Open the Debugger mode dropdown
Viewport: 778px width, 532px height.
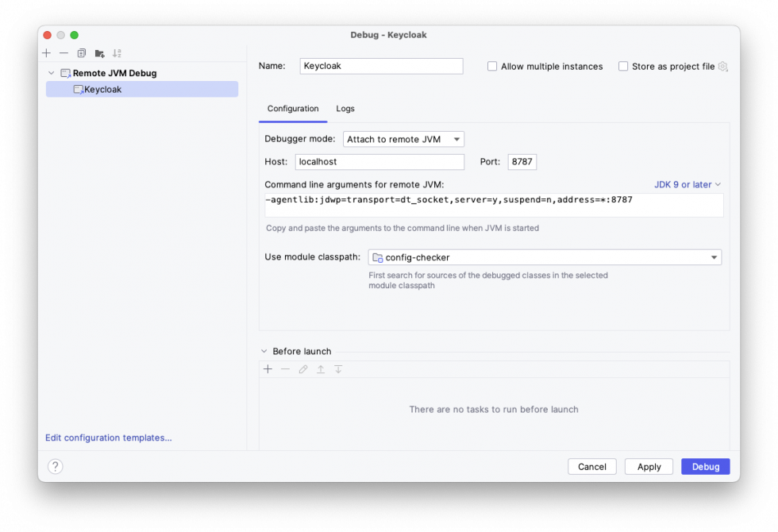403,139
